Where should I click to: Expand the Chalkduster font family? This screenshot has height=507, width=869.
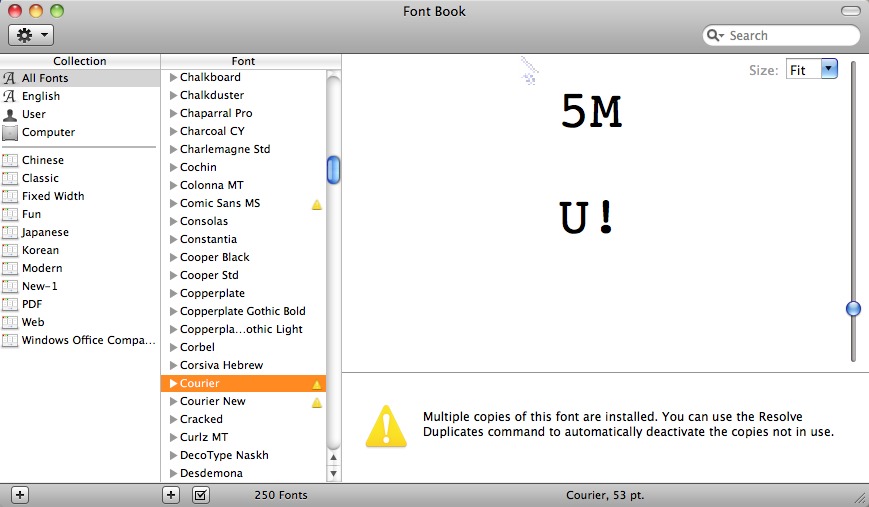(x=173, y=95)
